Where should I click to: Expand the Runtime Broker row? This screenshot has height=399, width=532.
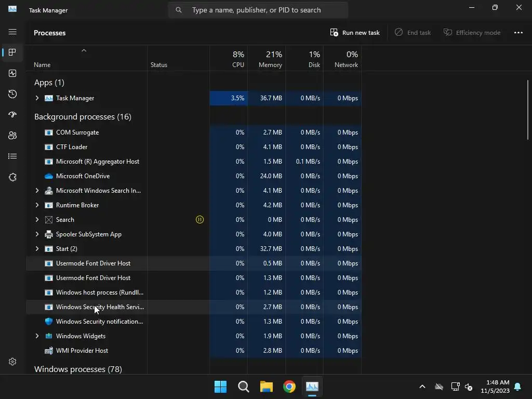pos(37,205)
